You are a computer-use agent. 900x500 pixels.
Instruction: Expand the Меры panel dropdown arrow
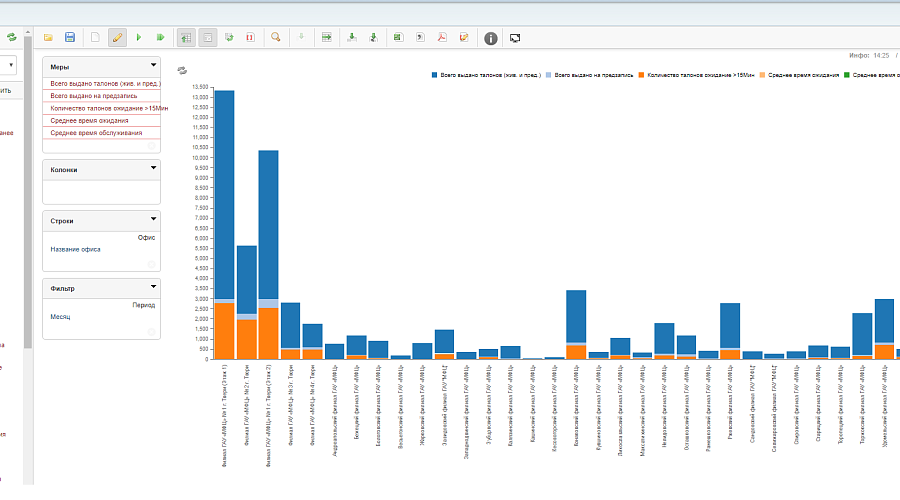point(153,65)
